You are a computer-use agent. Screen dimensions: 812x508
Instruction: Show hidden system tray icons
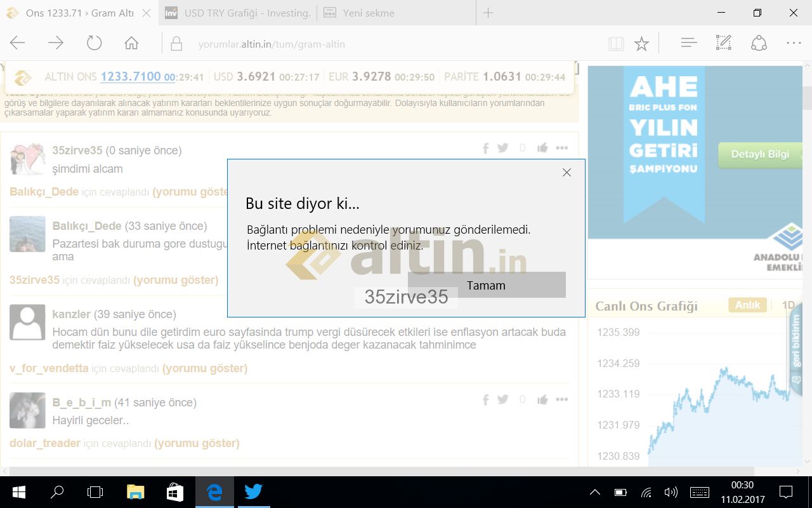(x=594, y=492)
